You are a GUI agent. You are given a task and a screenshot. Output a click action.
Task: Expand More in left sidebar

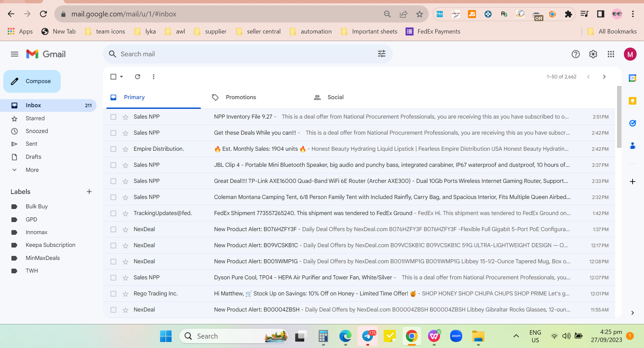pos(32,170)
